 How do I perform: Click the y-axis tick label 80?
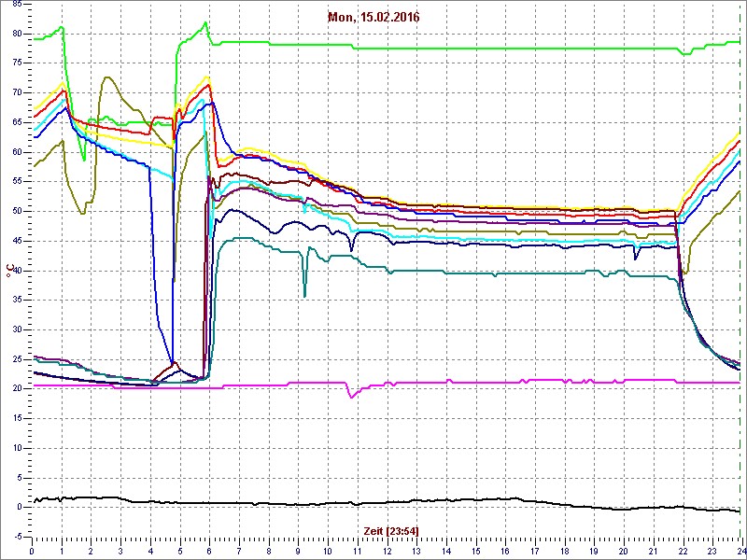tap(16, 34)
